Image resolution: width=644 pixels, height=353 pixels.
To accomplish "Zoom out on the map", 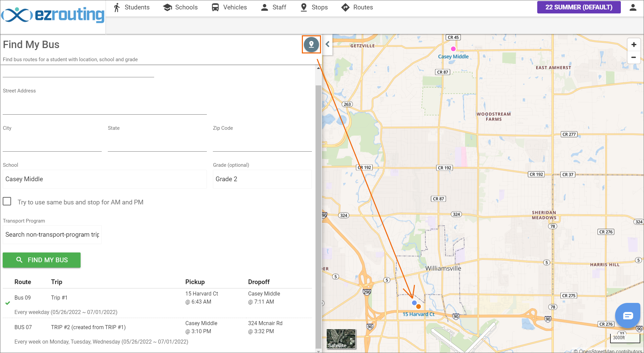I will pos(634,57).
